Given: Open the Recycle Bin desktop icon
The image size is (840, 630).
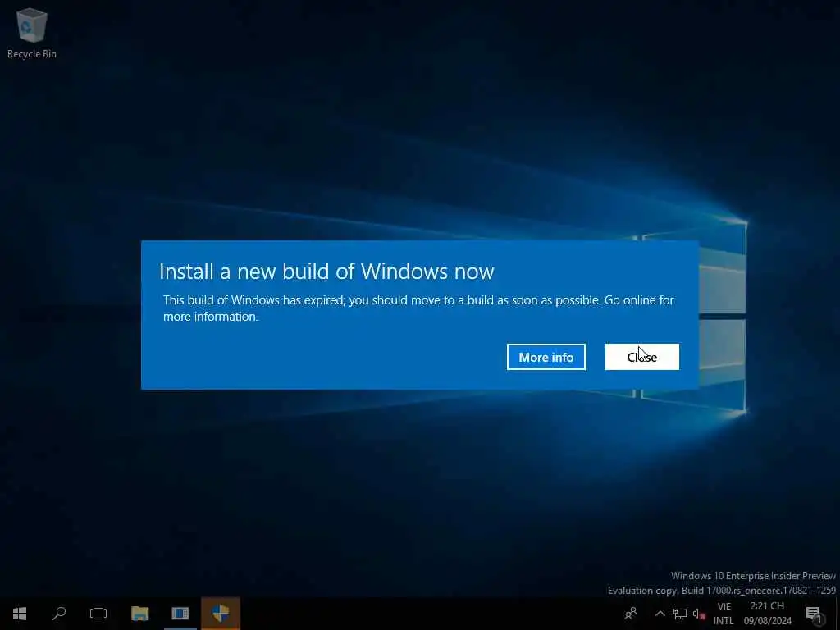Looking at the screenshot, I should coord(32,33).
